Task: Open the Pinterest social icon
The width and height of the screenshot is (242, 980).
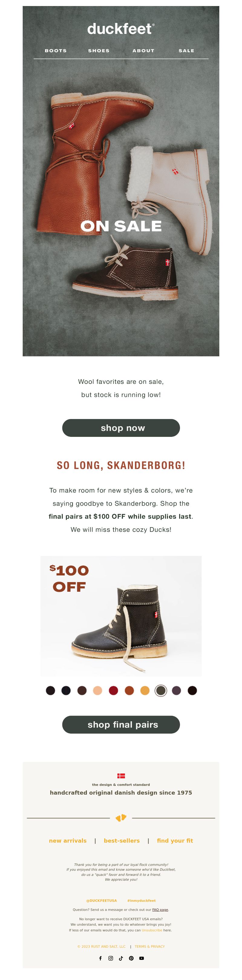Action: tap(131, 958)
